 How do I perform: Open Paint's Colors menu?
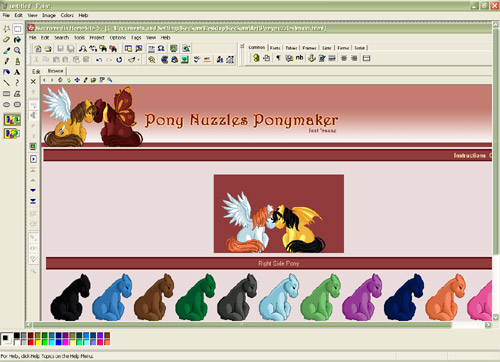coord(67,15)
